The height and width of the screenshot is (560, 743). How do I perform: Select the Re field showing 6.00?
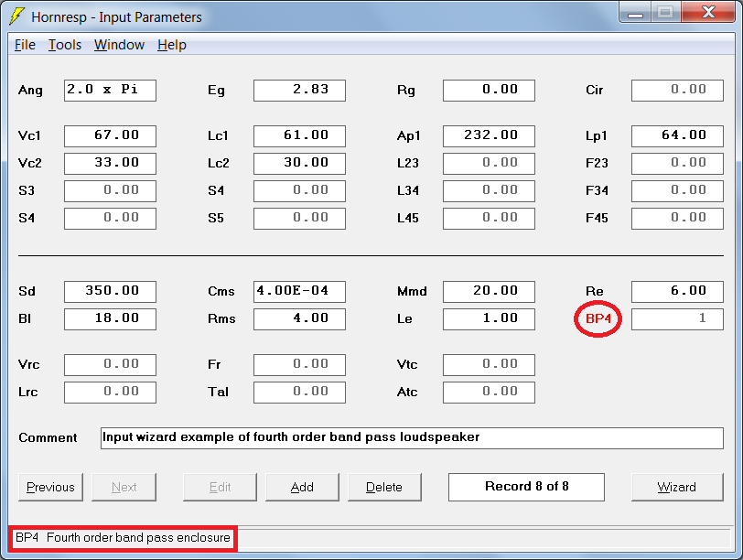pyautogui.click(x=678, y=292)
